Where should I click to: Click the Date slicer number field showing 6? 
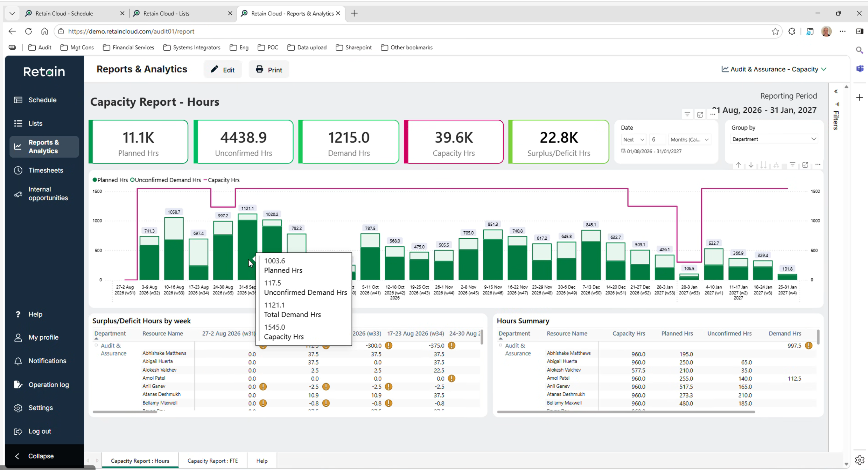tap(657, 139)
